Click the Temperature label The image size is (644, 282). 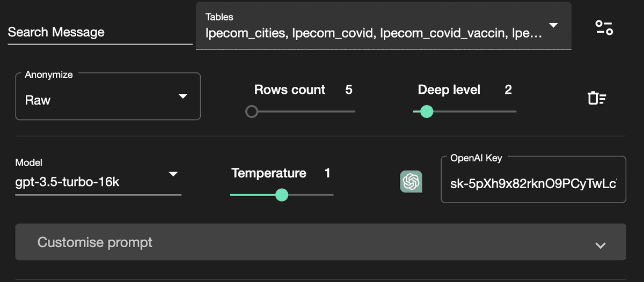[269, 173]
